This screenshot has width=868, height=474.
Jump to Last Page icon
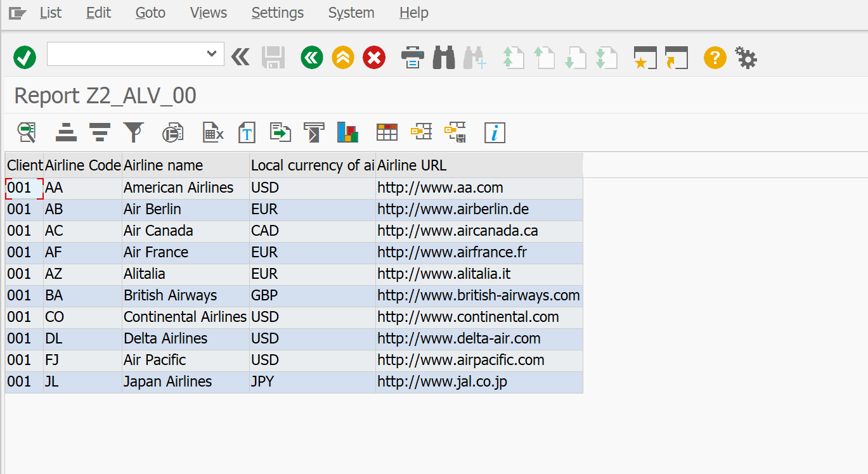pyautogui.click(x=606, y=58)
